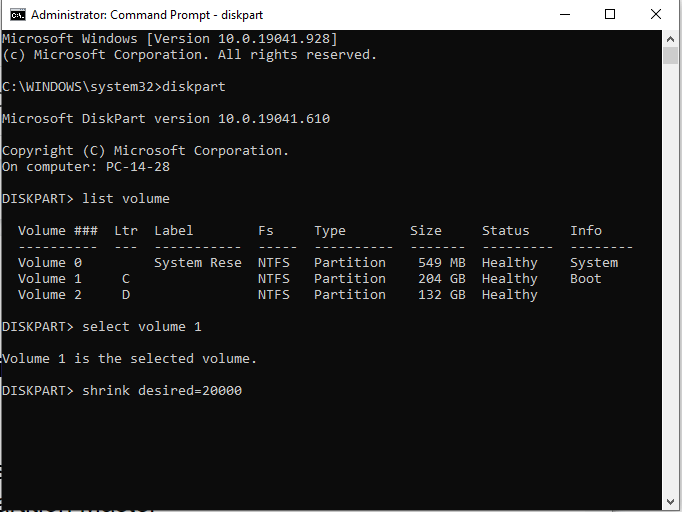
Task: Click the 'Status' column header
Action: pyautogui.click(x=506, y=231)
